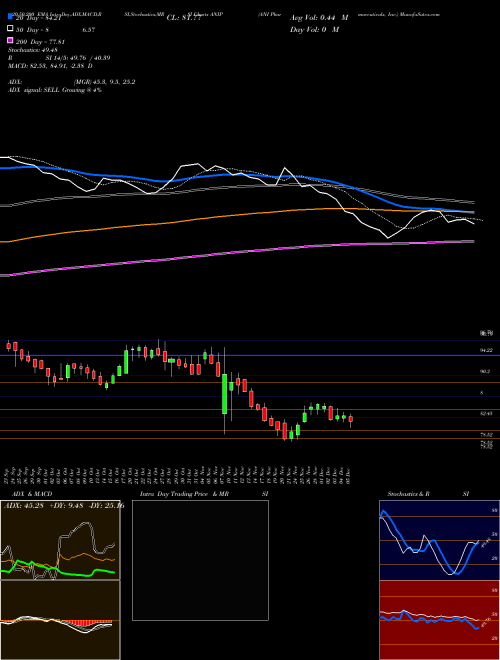Select the '200 Day = 77.81' legend text
This screenshot has width=500, height=660.
point(40,42)
